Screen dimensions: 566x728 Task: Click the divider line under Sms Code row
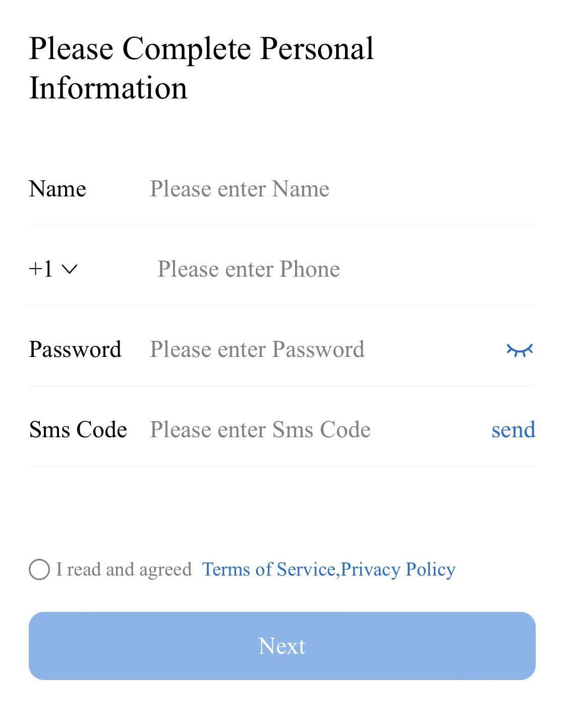[x=281, y=466]
